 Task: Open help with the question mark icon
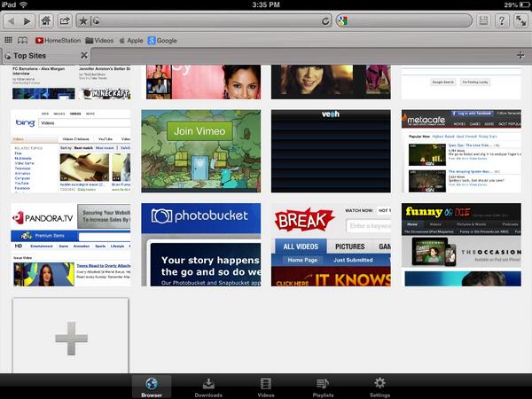tap(502, 21)
